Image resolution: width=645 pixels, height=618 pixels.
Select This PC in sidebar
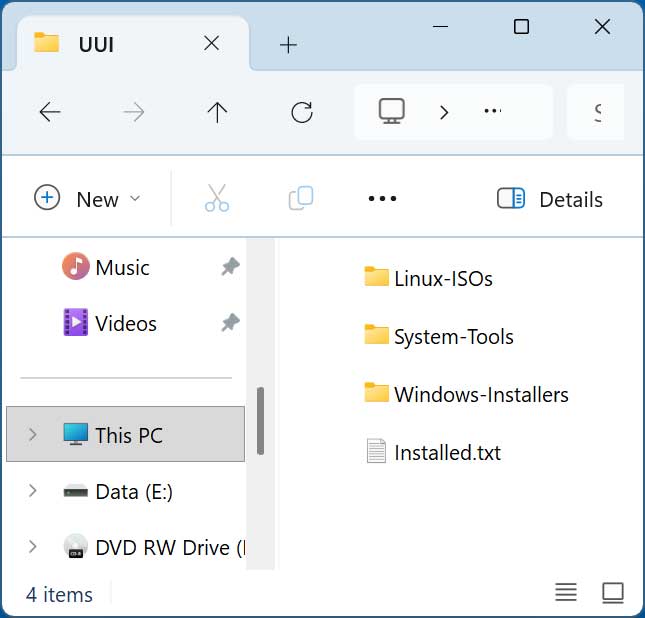pos(125,434)
